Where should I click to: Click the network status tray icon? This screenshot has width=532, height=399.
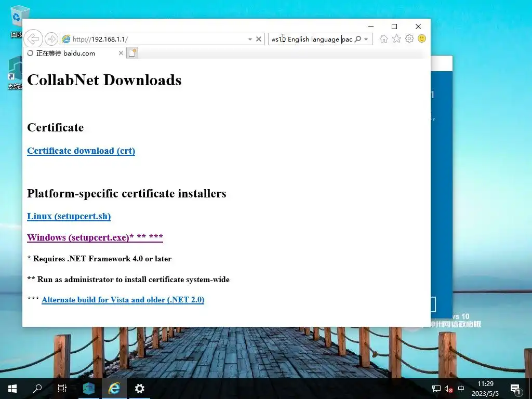[436, 389]
